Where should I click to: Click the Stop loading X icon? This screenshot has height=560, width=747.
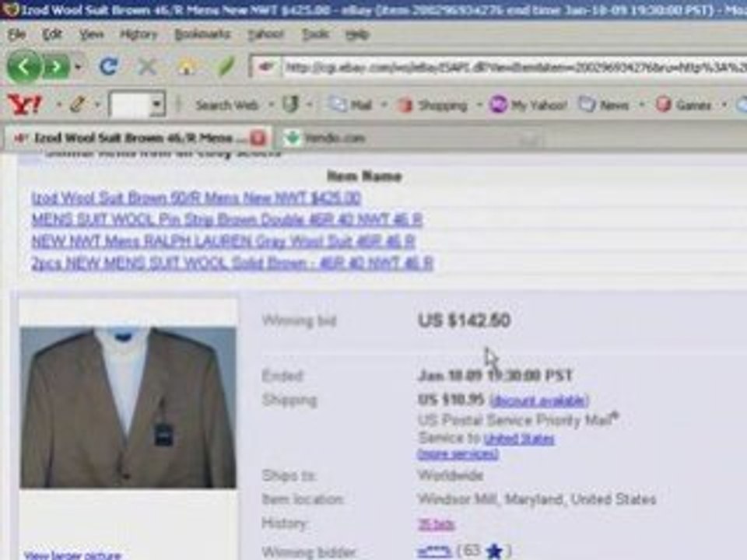pyautogui.click(x=147, y=67)
